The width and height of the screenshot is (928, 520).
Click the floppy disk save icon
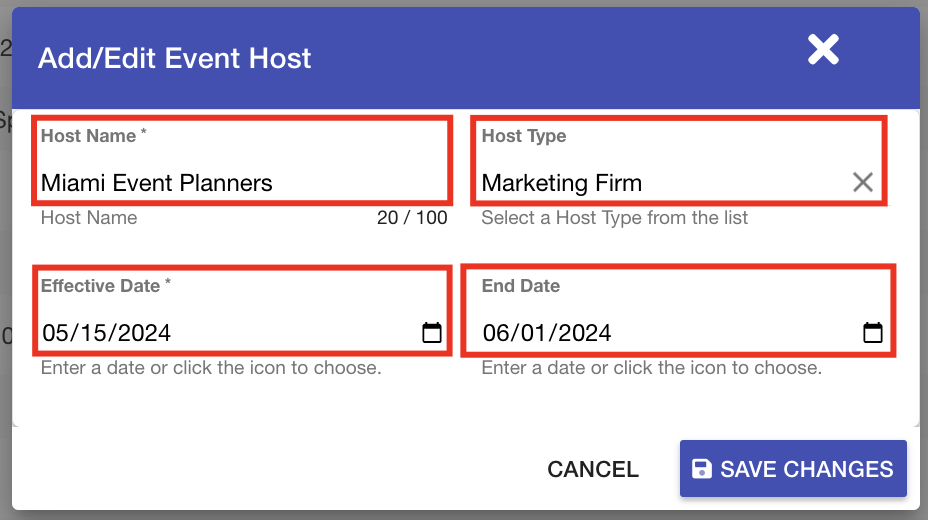click(x=702, y=469)
